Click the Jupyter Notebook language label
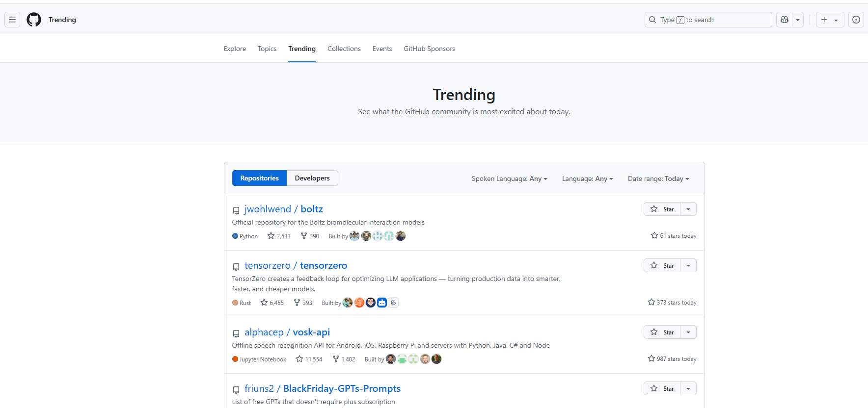Viewport: 868px width, 408px height. pyautogui.click(x=259, y=359)
